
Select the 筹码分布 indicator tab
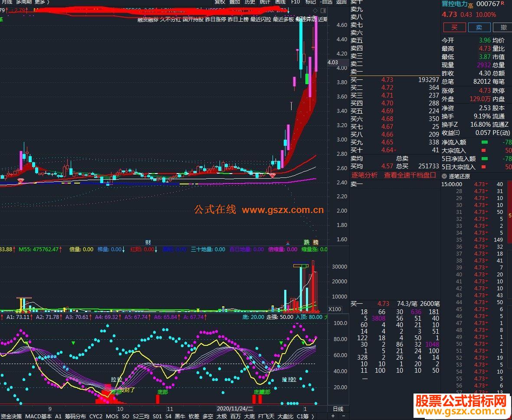pos(75,417)
